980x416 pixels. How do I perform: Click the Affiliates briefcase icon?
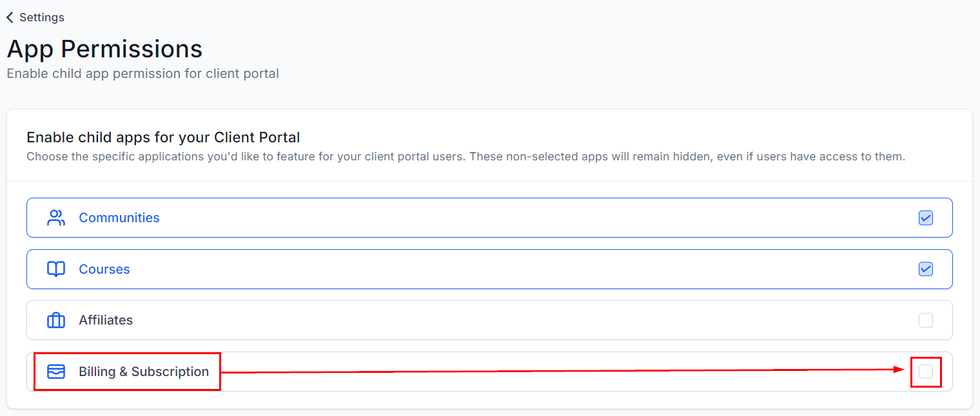(x=56, y=320)
